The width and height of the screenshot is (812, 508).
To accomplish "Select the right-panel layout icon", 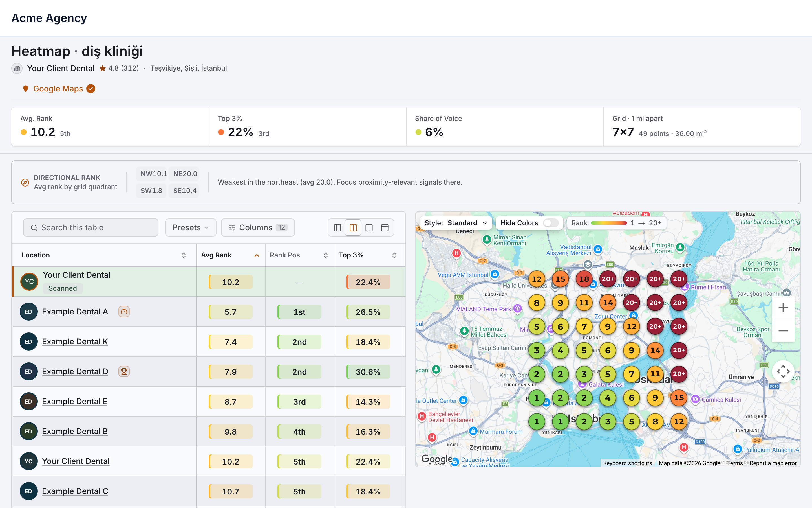I will 369,228.
